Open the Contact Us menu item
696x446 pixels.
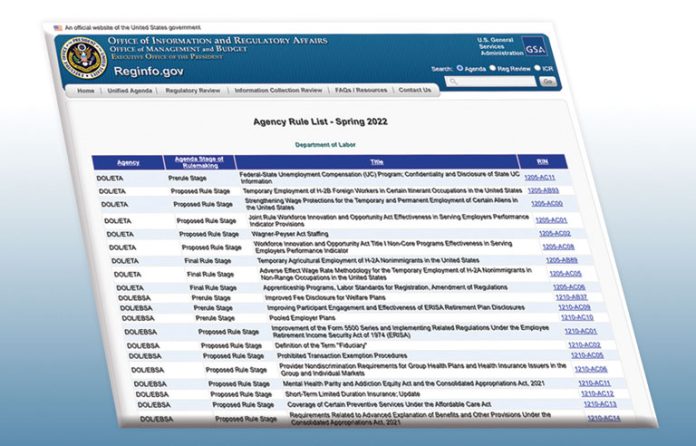(x=415, y=90)
